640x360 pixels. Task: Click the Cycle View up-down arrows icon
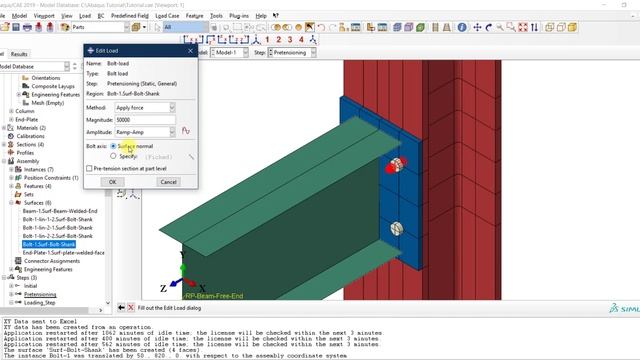534,27
